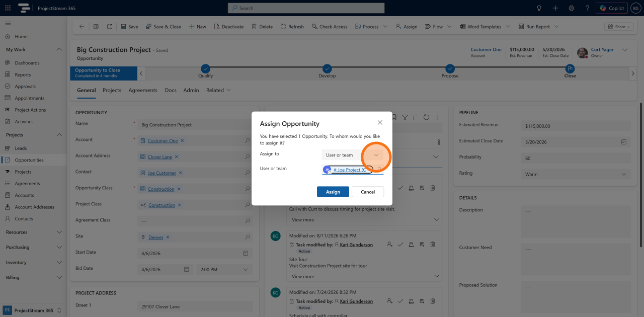Delete the Site Tour task via trash icon
Viewport: 644px width, 317px height.
(432, 245)
